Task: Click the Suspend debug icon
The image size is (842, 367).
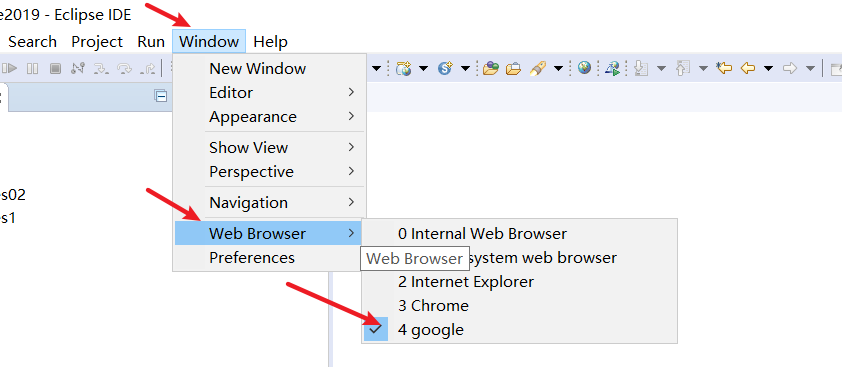Action: point(33,68)
